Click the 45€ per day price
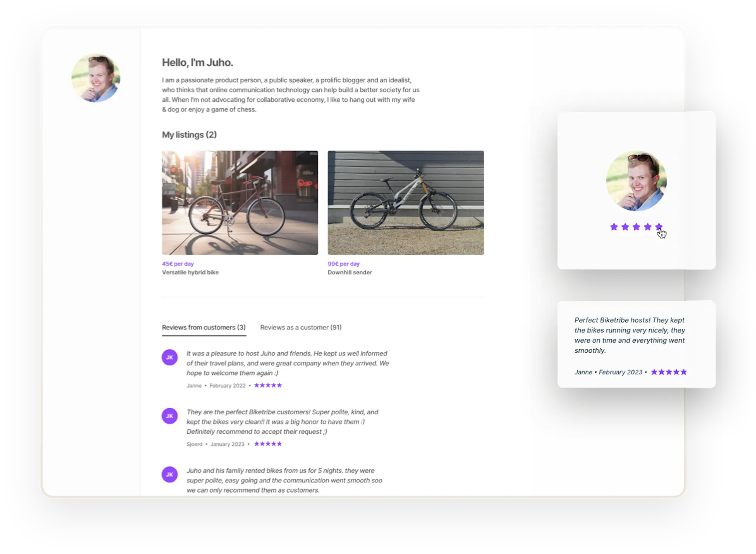 [178, 264]
